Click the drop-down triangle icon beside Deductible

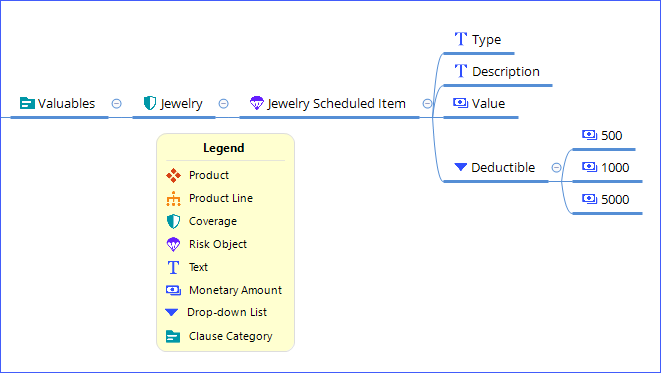pyautogui.click(x=460, y=167)
